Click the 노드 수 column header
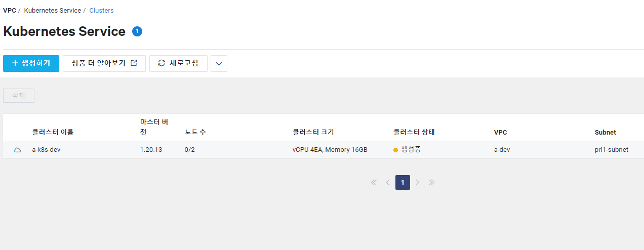This screenshot has width=644, height=250. [195, 132]
